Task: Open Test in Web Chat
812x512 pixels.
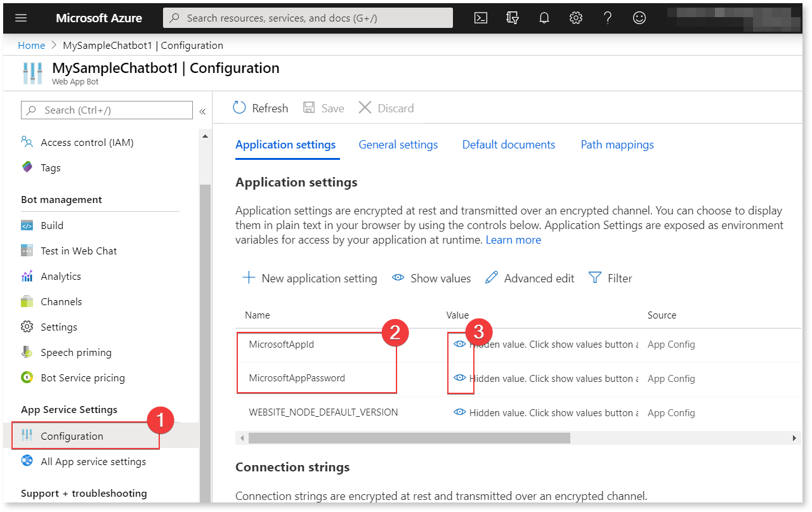Action: 79,251
